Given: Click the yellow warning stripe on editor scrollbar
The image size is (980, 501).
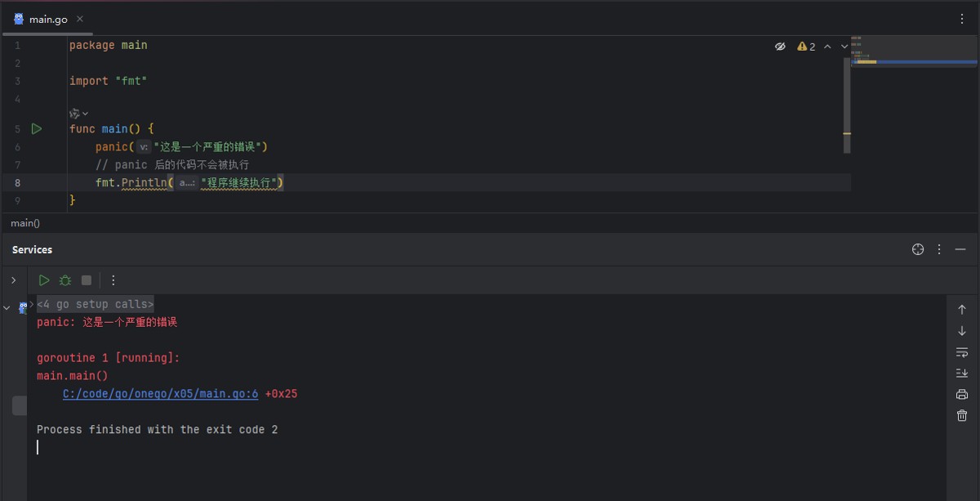Looking at the screenshot, I should click(x=847, y=134).
